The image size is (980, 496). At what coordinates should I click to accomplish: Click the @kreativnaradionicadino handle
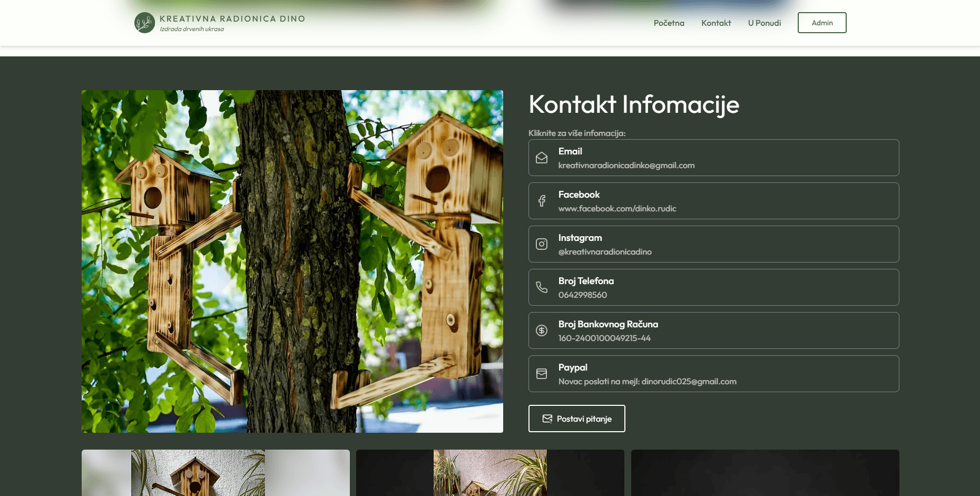tap(605, 252)
